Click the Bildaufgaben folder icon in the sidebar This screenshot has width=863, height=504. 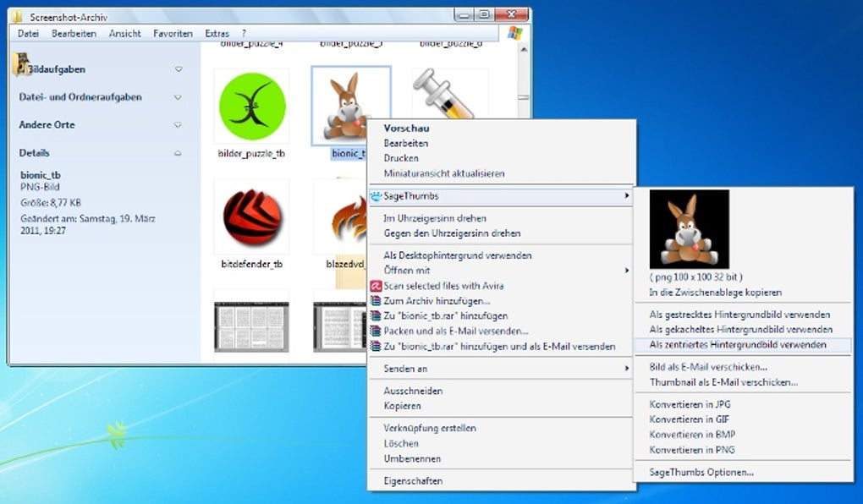pyautogui.click(x=21, y=65)
